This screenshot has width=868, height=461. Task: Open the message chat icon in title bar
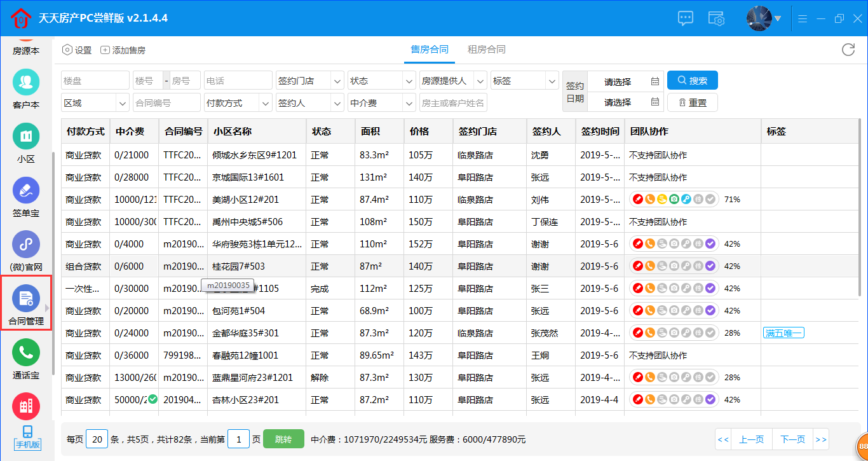pyautogui.click(x=685, y=18)
